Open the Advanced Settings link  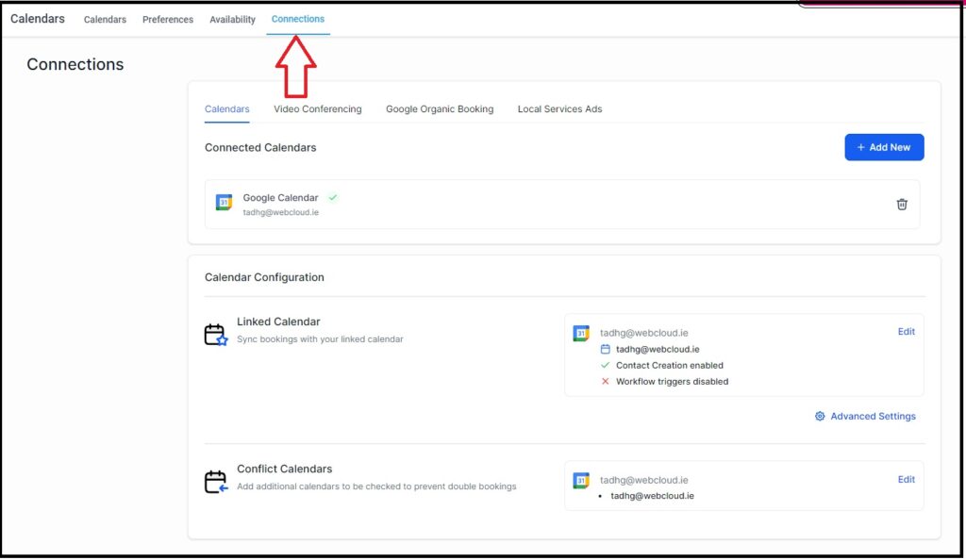click(x=873, y=417)
